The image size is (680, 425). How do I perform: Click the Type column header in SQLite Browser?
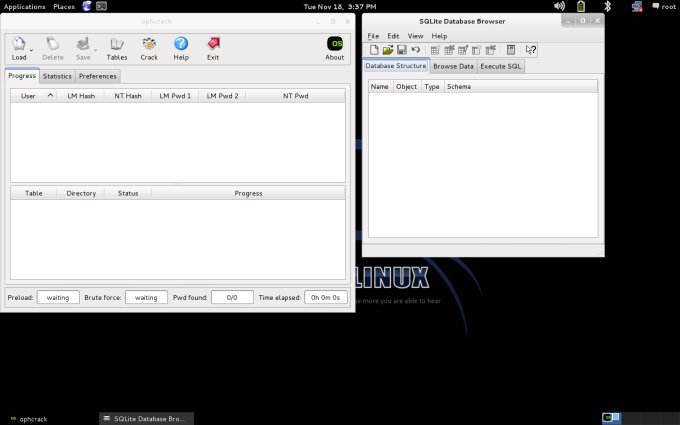click(x=432, y=87)
